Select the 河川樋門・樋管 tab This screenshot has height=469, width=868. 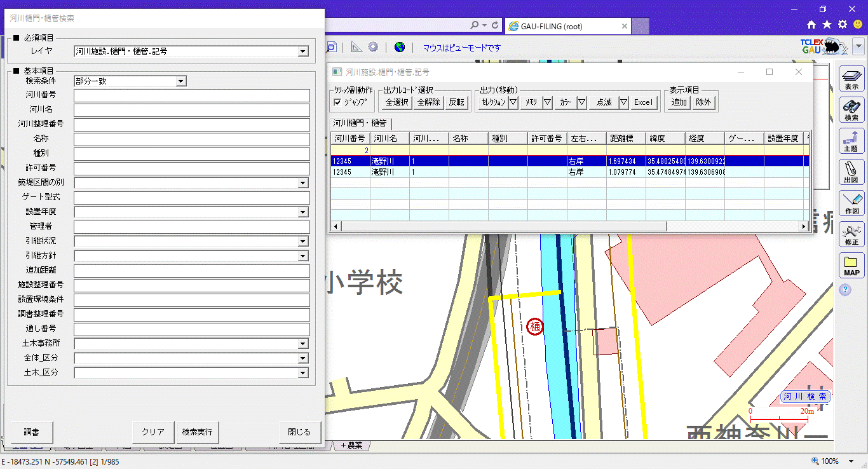(360, 123)
